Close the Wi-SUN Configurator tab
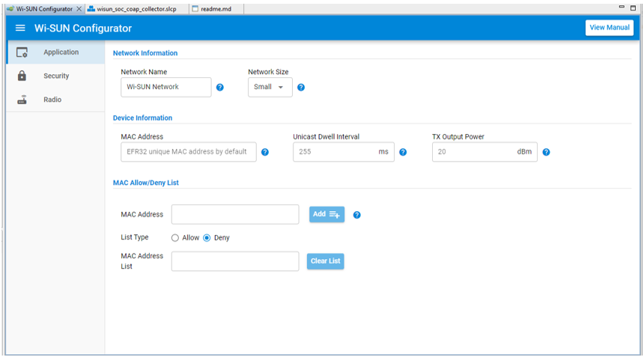The image size is (644, 357). tap(79, 9)
